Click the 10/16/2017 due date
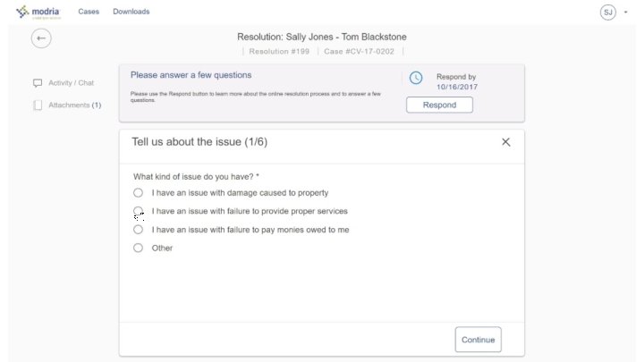The image size is (644, 362). 457,88
